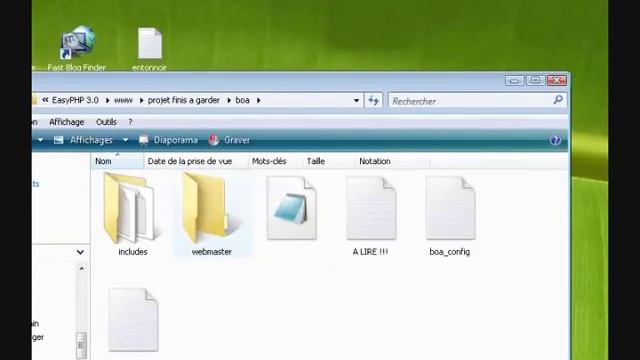Sort by Taille column

[x=329, y=161]
